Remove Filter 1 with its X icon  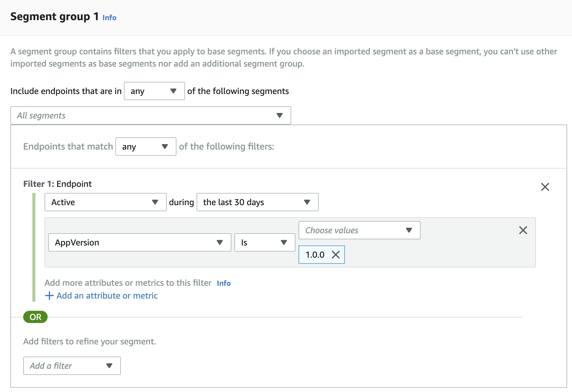(x=545, y=187)
